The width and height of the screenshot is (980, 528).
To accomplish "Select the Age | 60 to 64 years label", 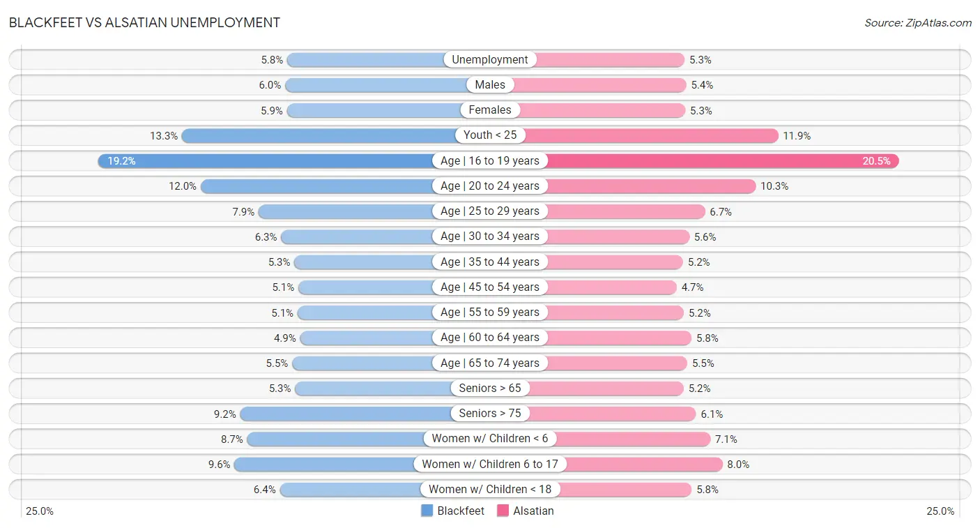I will 490,338.
